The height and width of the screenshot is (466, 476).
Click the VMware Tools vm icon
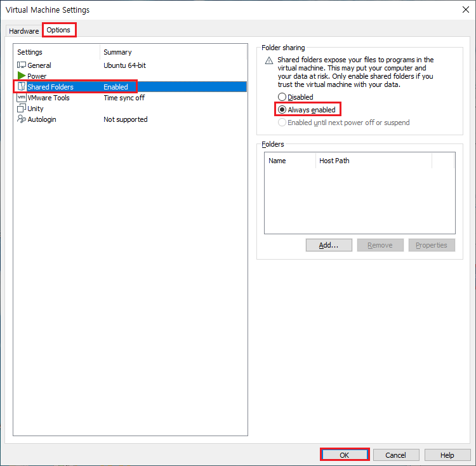pos(21,97)
